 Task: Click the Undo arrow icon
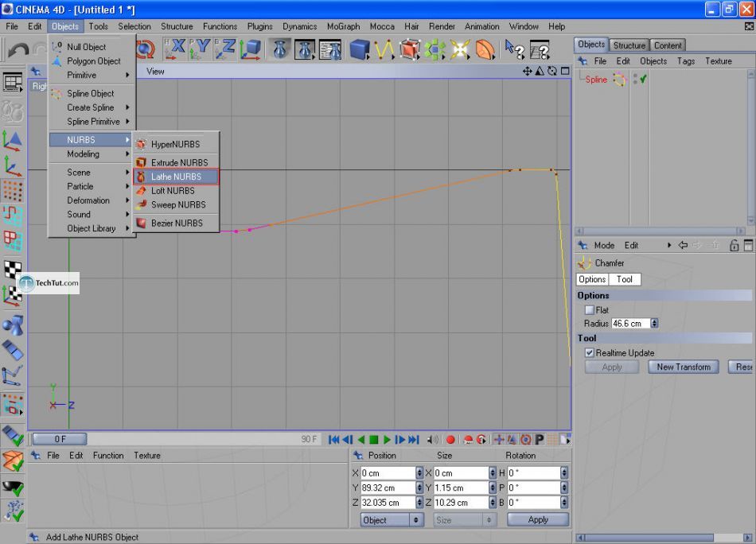18,49
